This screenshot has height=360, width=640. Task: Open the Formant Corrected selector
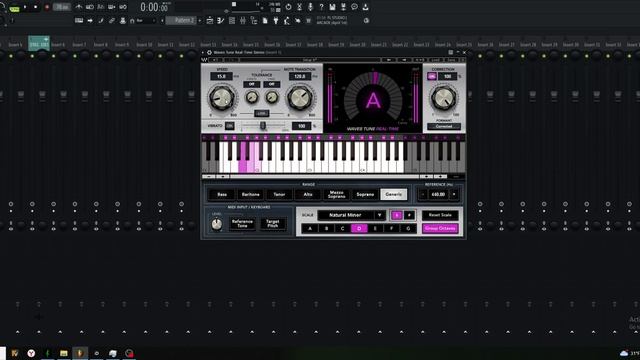pos(444,127)
